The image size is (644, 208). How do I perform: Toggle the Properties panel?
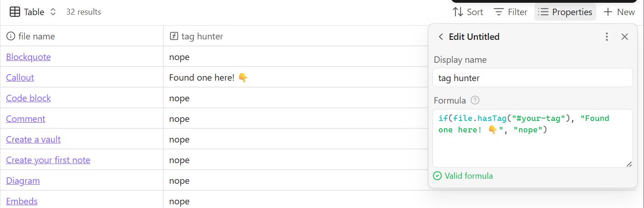pyautogui.click(x=565, y=12)
